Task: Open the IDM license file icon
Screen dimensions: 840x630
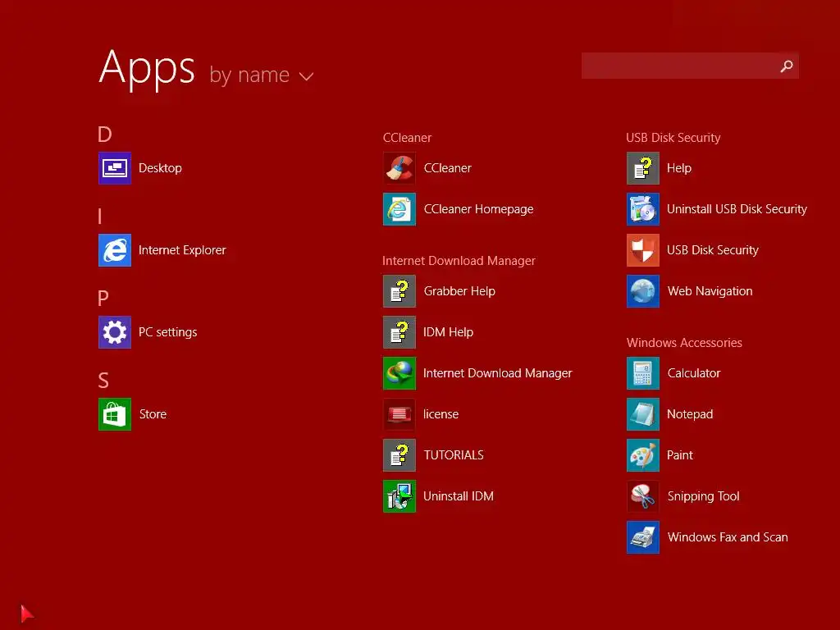Action: pyautogui.click(x=399, y=414)
